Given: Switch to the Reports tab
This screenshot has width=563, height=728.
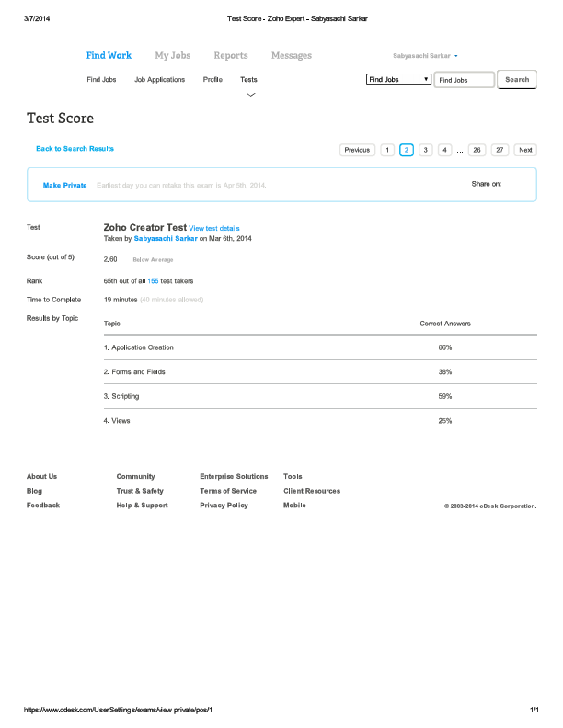Looking at the screenshot, I should [231, 56].
